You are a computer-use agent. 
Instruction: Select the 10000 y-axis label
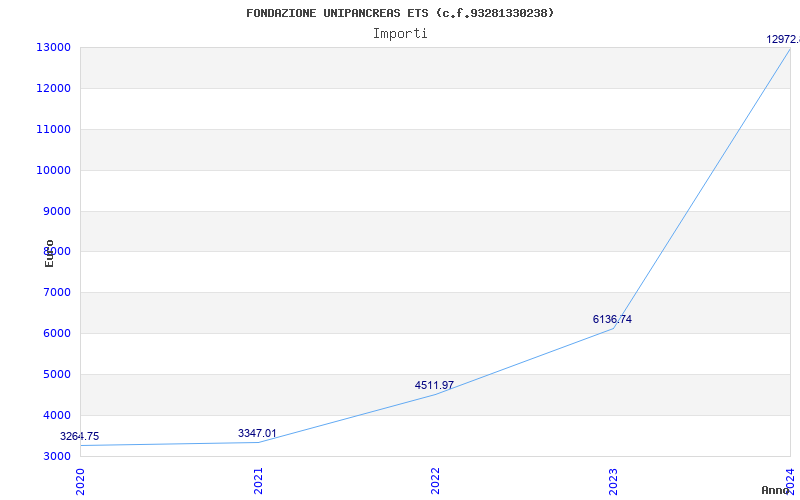(x=53, y=170)
